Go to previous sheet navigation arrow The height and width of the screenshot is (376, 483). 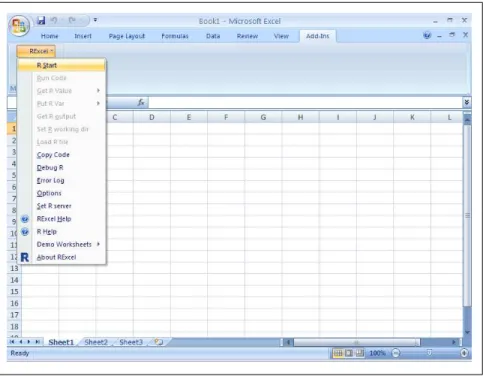point(20,342)
